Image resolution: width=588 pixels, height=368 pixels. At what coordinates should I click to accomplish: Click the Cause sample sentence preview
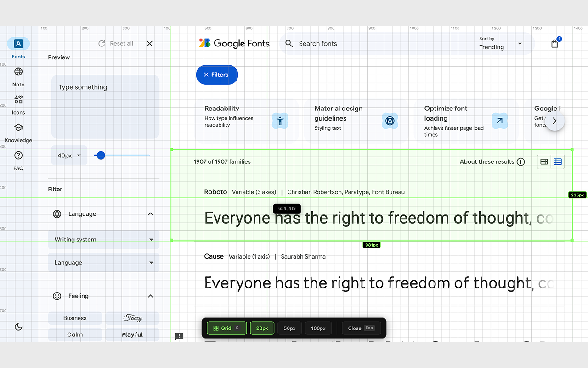tap(379, 282)
